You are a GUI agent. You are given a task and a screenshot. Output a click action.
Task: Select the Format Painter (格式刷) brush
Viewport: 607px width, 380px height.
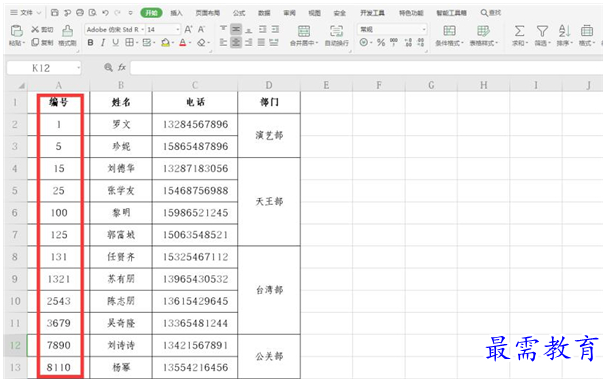[x=67, y=31]
